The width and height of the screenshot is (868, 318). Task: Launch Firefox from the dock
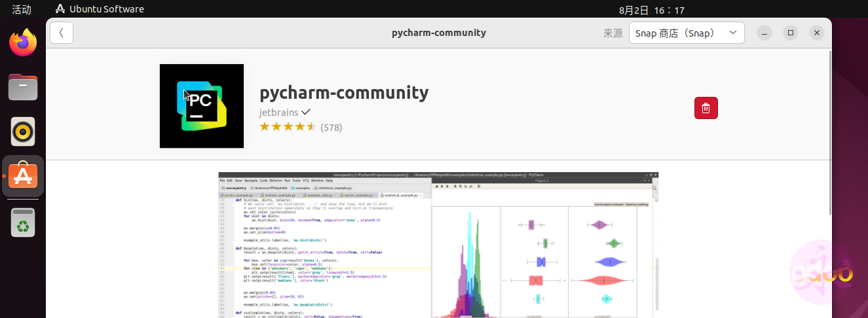[x=23, y=43]
